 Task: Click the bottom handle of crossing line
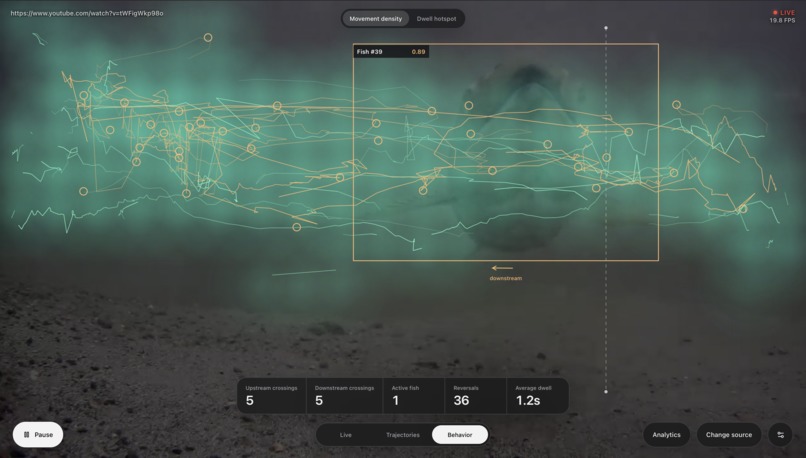coord(606,392)
